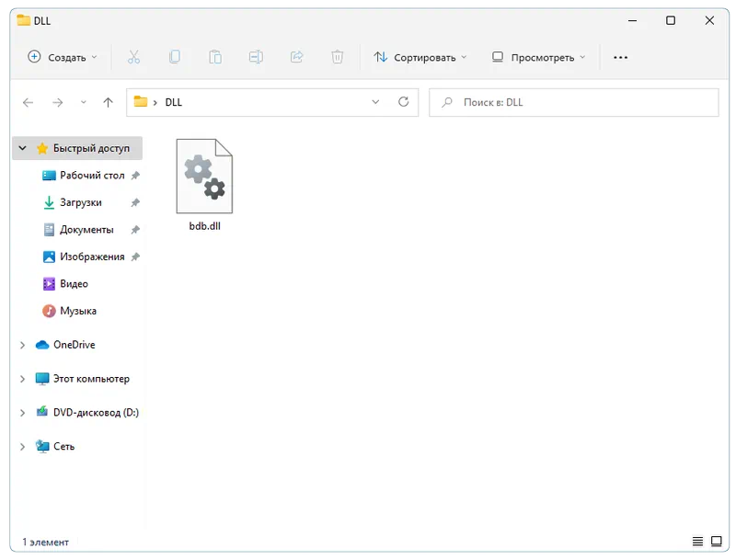Screen dimensions: 736x560
Task: Click the bdb.dll file name label
Action: [x=204, y=226]
